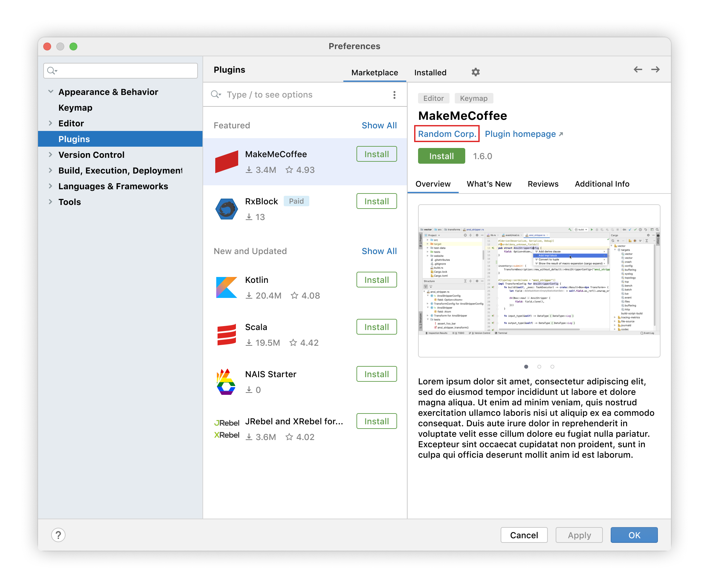Click the JRebel XRebel plugin logo
The width and height of the screenshot is (709, 588).
tap(226, 429)
